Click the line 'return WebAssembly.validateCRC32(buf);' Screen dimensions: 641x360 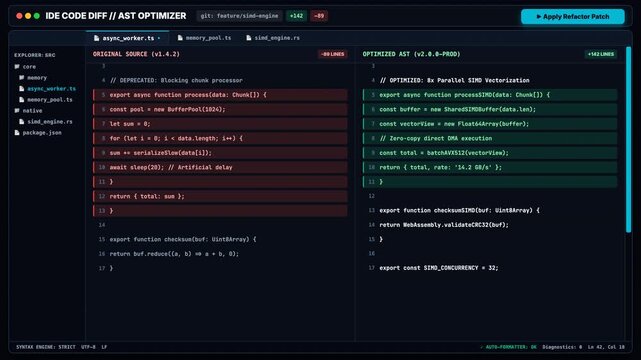tap(490, 225)
